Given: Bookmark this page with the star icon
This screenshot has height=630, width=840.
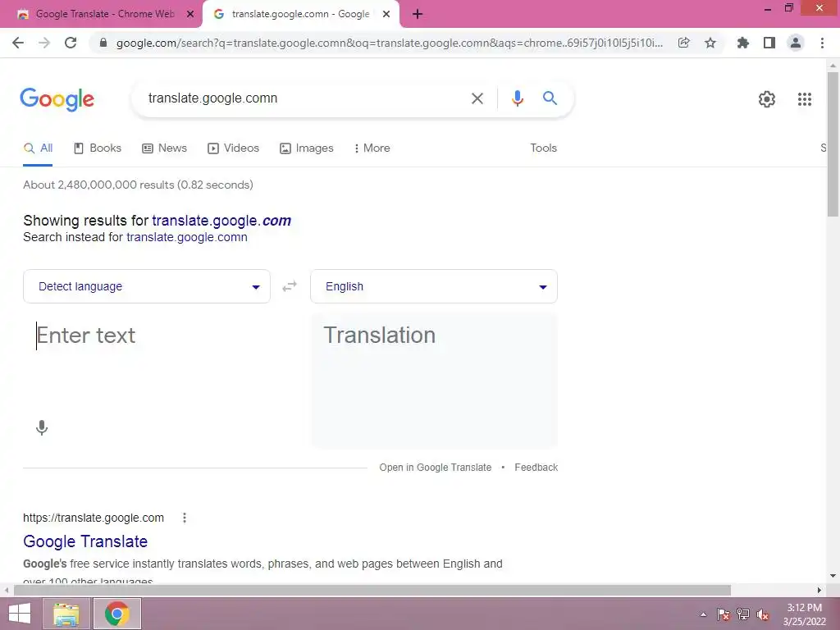Looking at the screenshot, I should (710, 43).
